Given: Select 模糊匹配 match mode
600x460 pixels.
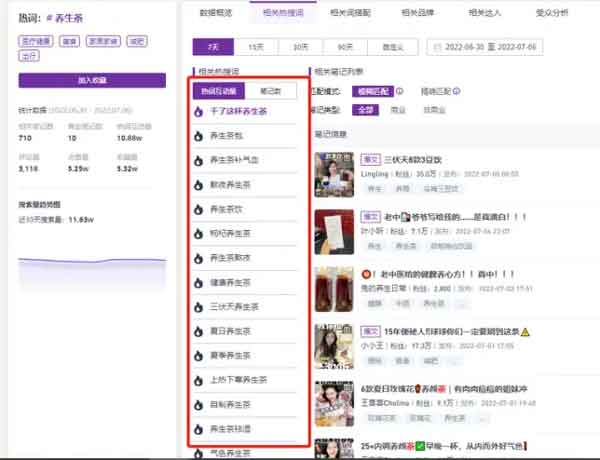Looking at the screenshot, I should (x=373, y=91).
